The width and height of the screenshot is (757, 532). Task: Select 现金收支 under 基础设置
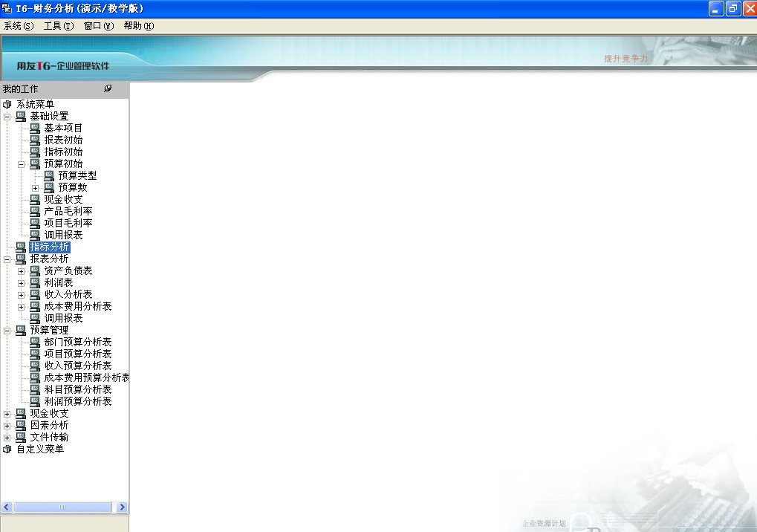click(x=63, y=199)
